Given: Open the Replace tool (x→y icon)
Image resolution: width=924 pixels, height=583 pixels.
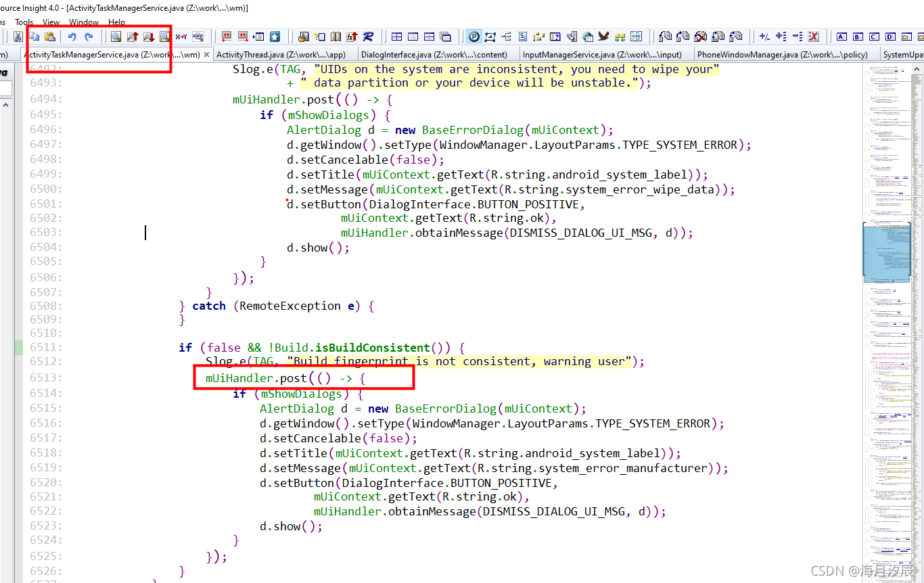Looking at the screenshot, I should [181, 37].
